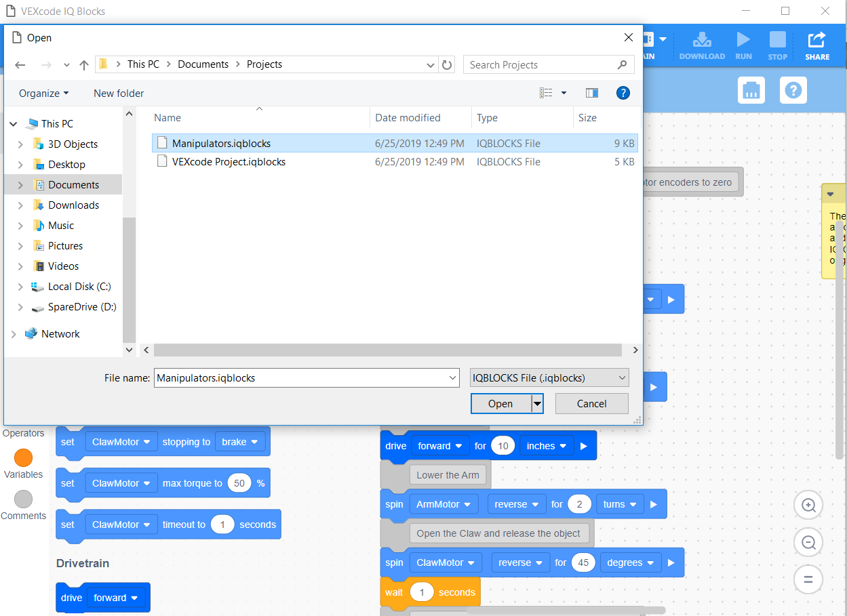This screenshot has height=616, width=847.
Task: Open the help question mark icon in VEXcode
Action: [793, 90]
